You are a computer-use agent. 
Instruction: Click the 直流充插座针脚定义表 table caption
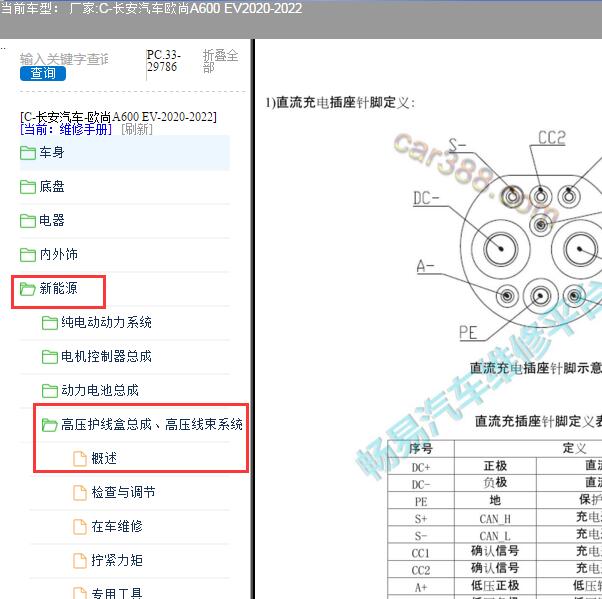tap(538, 421)
